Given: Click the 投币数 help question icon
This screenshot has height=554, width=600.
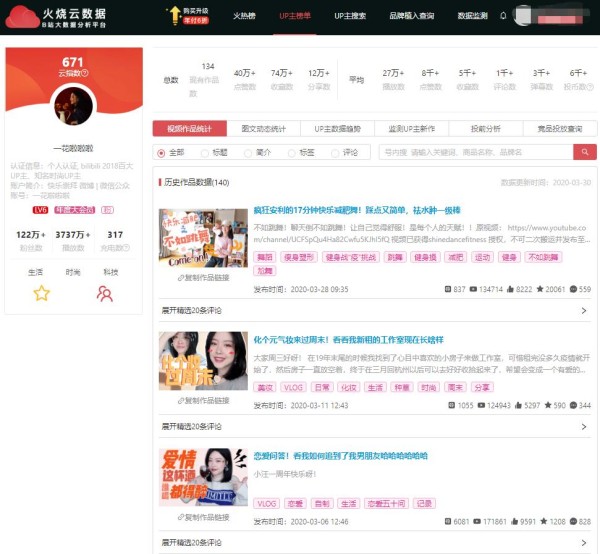Looking at the screenshot, I should (590, 87).
